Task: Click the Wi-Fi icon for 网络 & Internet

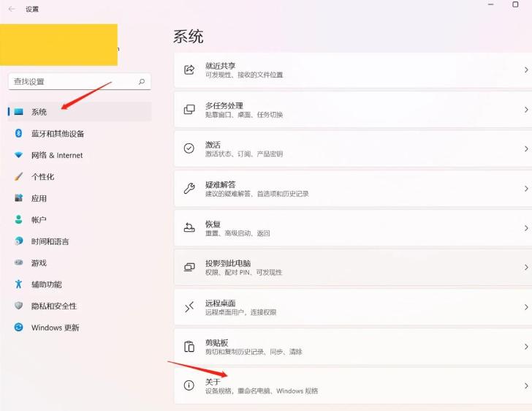Action: coord(19,155)
